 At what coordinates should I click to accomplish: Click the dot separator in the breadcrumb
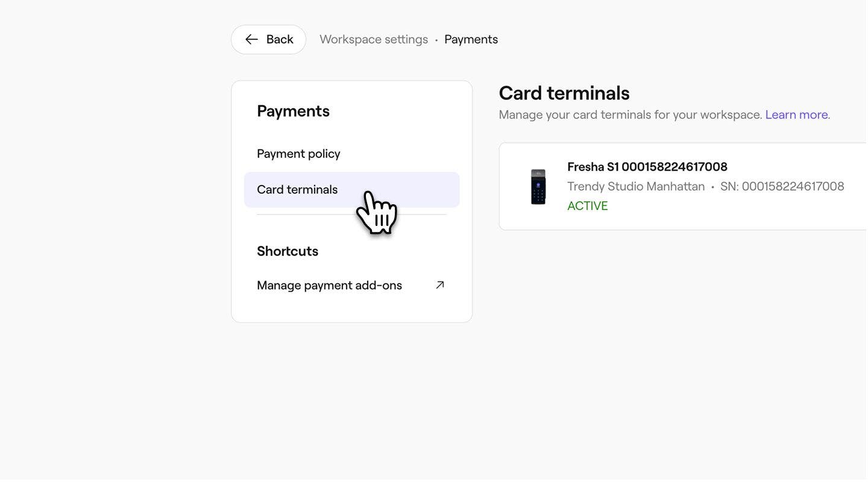[x=436, y=40]
